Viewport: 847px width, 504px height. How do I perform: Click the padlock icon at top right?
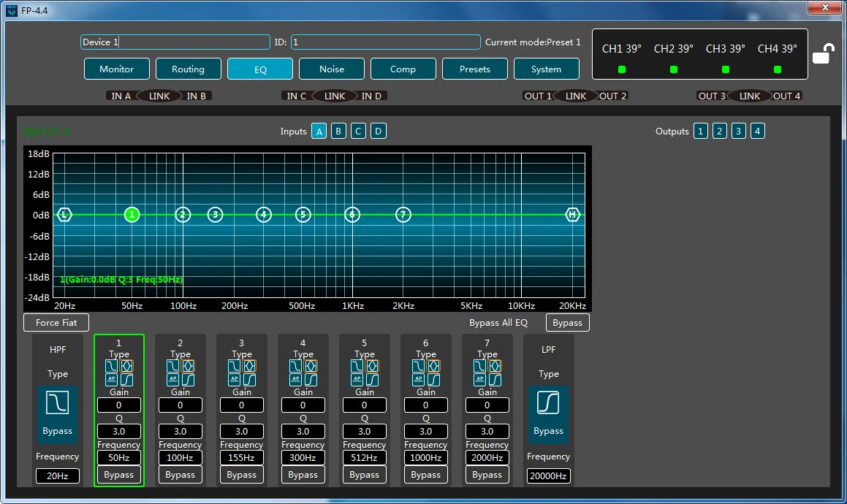click(x=824, y=54)
